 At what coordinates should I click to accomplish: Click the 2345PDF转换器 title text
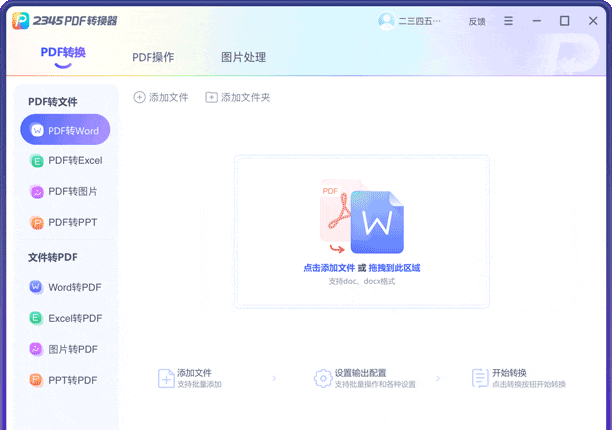pos(75,21)
